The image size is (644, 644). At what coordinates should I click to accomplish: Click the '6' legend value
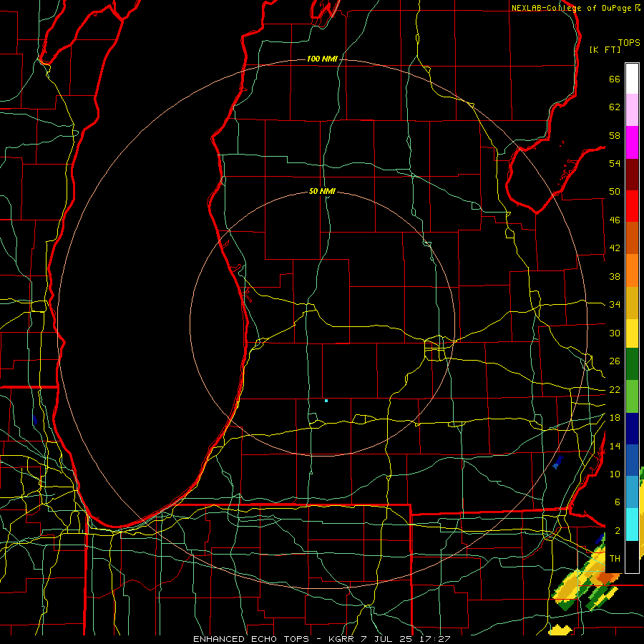click(x=618, y=502)
